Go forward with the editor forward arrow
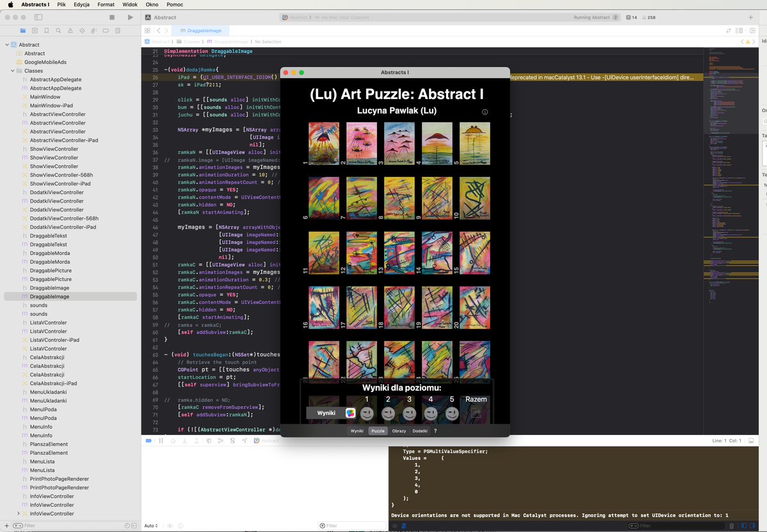 167,30
